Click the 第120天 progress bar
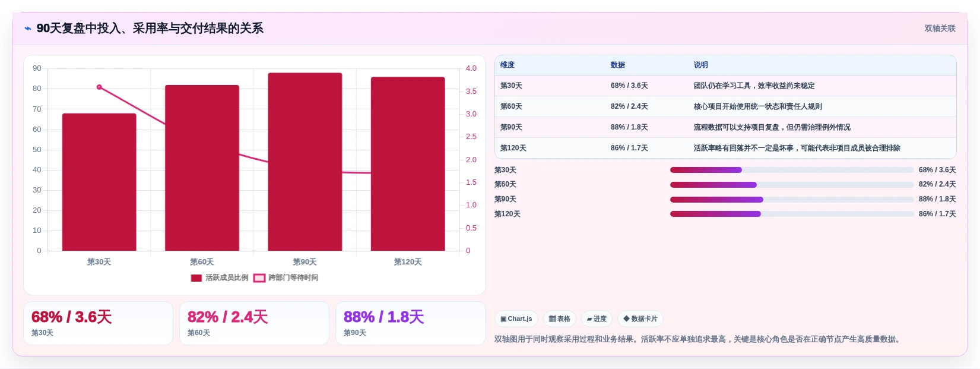This screenshot has width=980, height=369. pos(792,214)
